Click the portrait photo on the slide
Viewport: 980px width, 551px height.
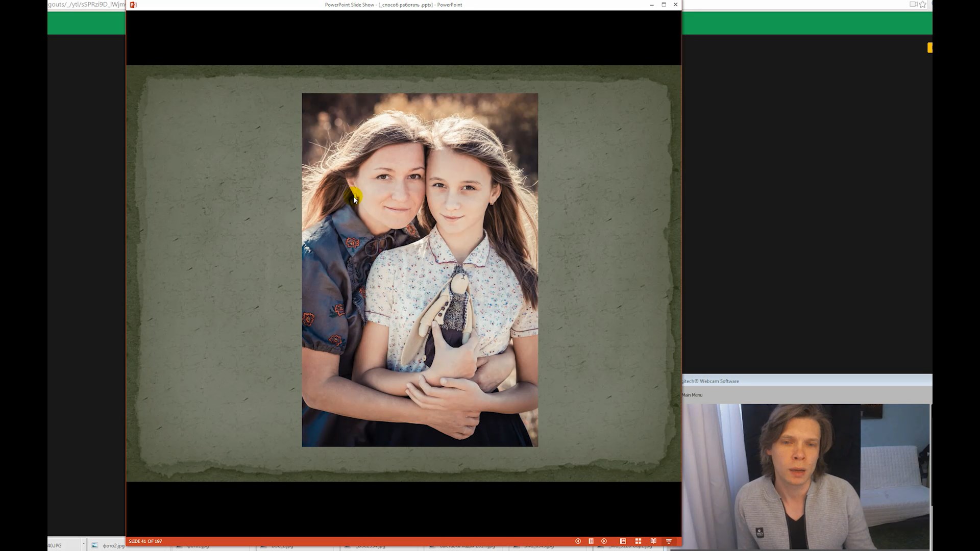[420, 269]
